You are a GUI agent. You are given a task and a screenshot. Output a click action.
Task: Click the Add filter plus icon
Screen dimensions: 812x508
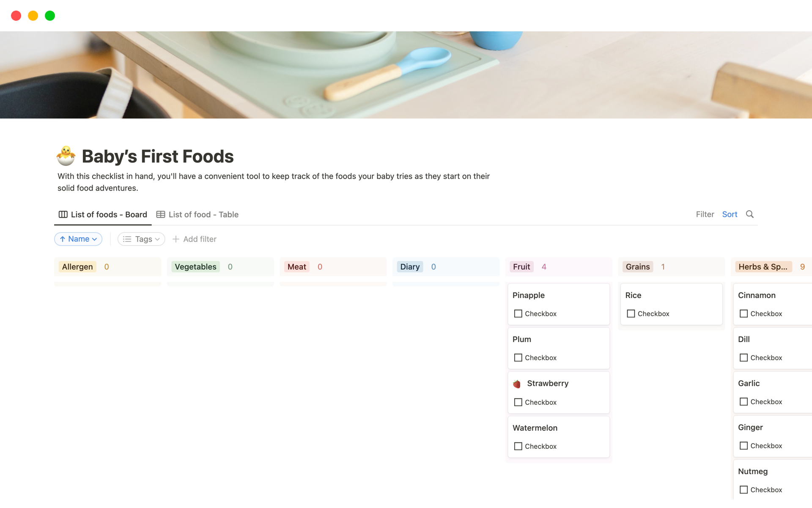[x=176, y=239]
